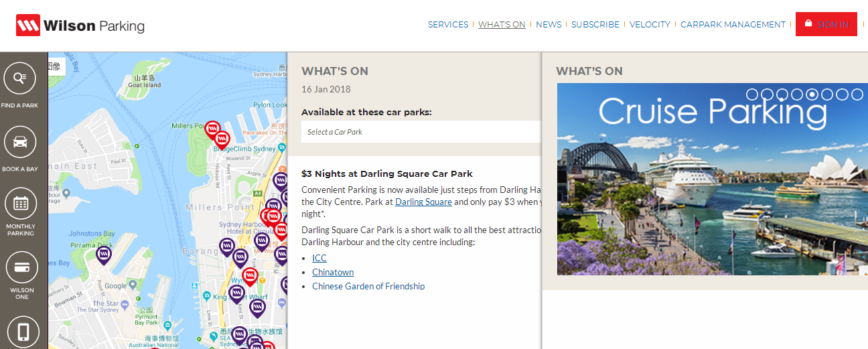Open the Wilson One card option
This screenshot has height=349, width=868.
(x=21, y=275)
